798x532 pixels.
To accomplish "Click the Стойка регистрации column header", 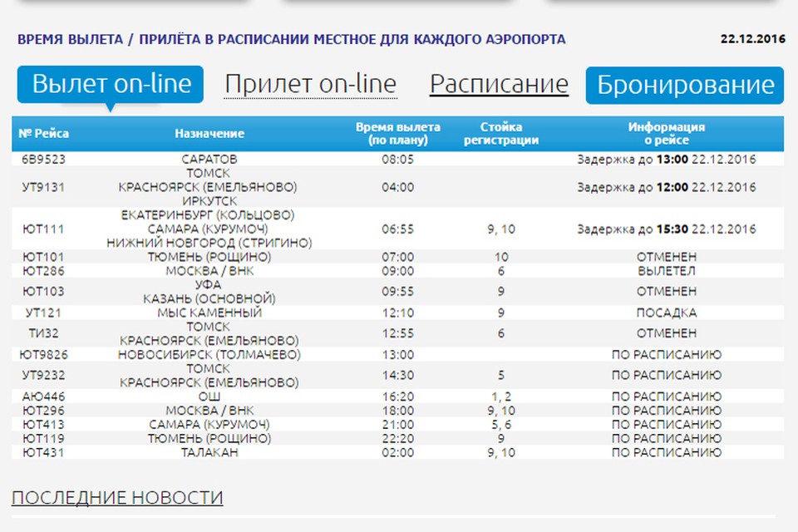I will point(500,134).
